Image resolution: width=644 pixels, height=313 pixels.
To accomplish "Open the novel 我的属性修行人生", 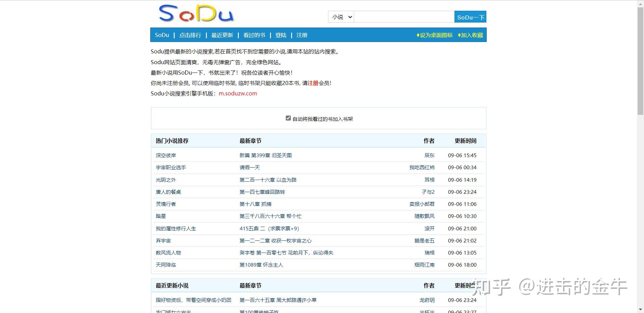I will (x=176, y=228).
